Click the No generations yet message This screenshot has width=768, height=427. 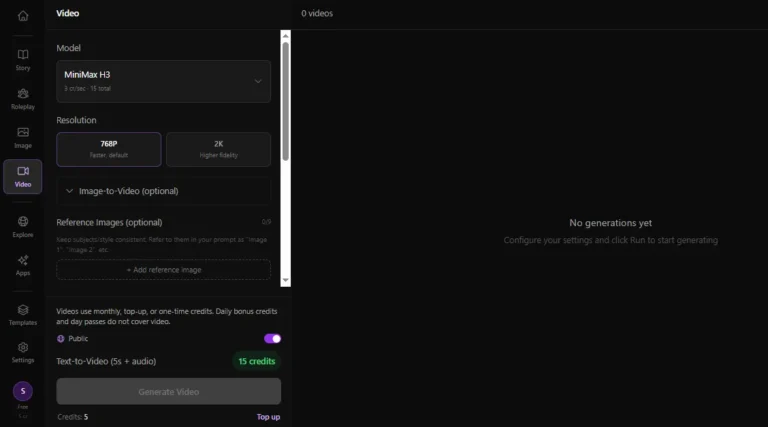click(x=610, y=223)
